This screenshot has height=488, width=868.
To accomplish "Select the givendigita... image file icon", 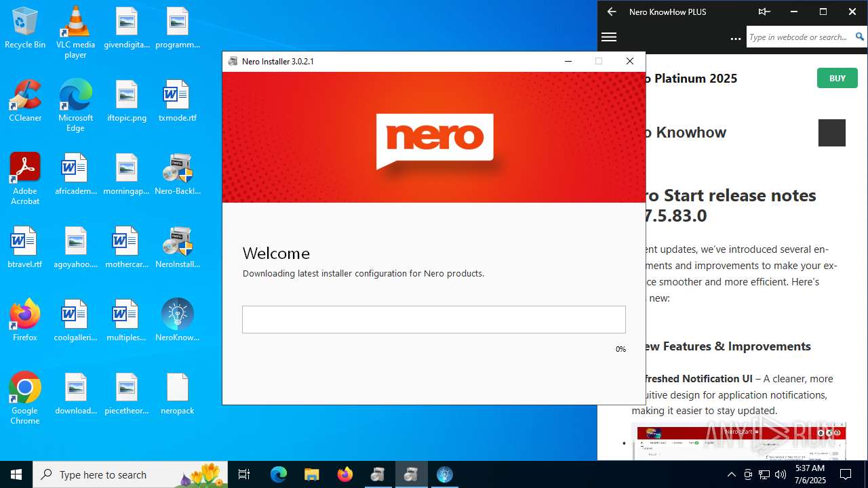I will [x=127, y=28].
